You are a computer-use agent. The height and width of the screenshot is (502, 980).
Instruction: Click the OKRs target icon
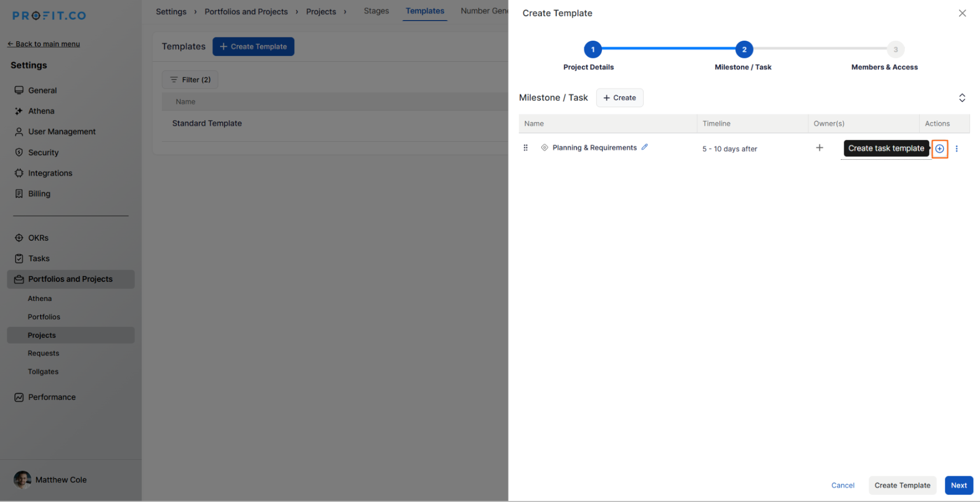[x=19, y=238]
